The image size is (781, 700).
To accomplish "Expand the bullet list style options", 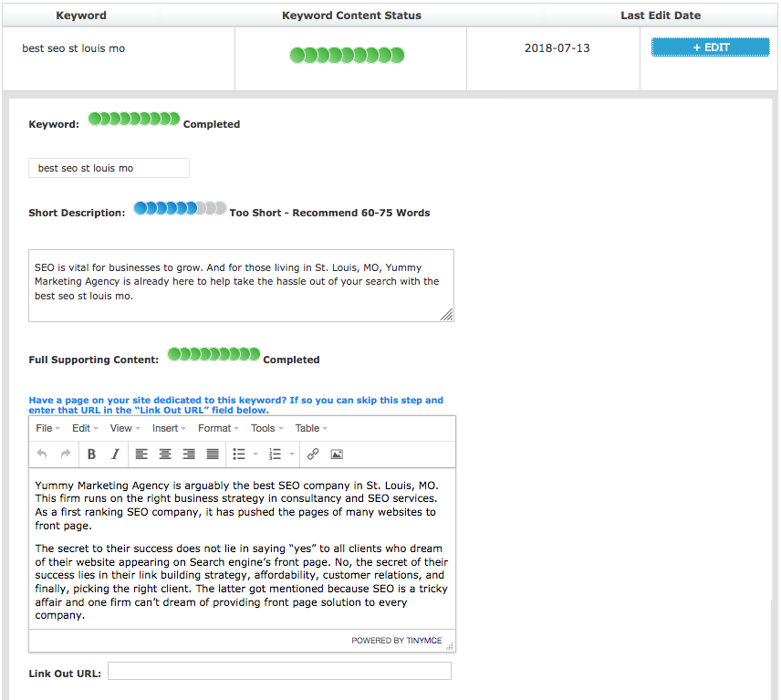I will 255,454.
